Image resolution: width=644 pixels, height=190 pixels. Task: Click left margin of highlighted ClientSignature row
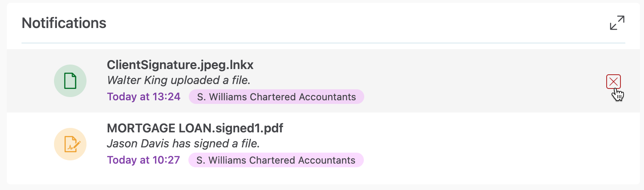tap(28, 81)
